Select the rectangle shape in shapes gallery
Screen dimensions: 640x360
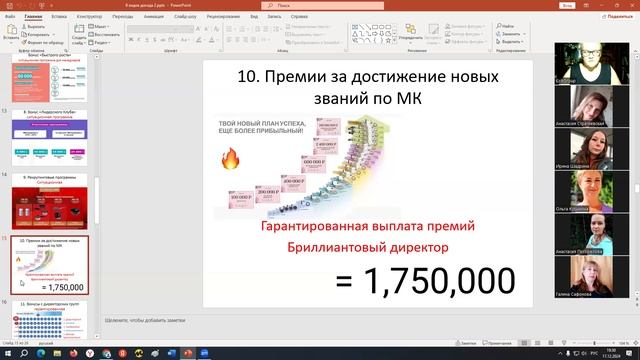coord(375,27)
